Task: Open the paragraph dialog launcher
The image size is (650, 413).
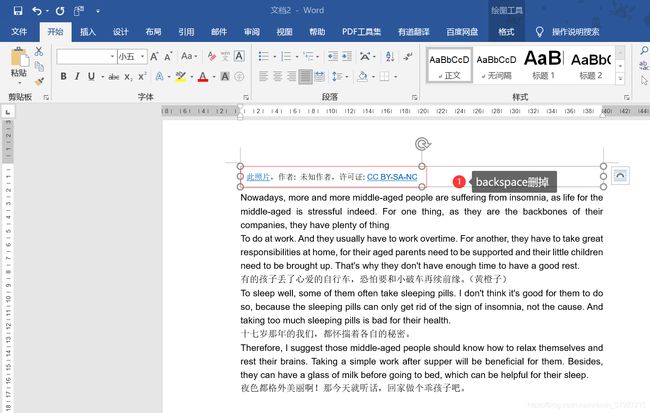Action: click(x=414, y=97)
